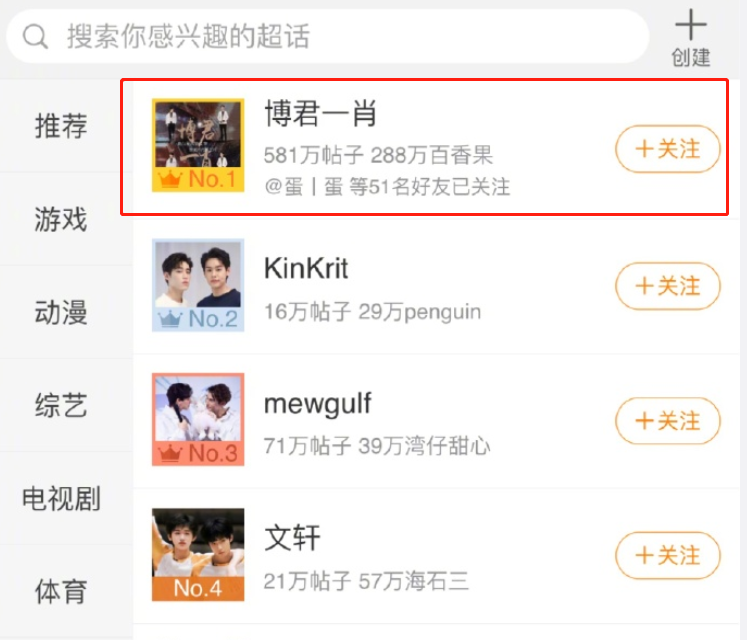Follow the 博君一肖 super topic

[x=668, y=149]
